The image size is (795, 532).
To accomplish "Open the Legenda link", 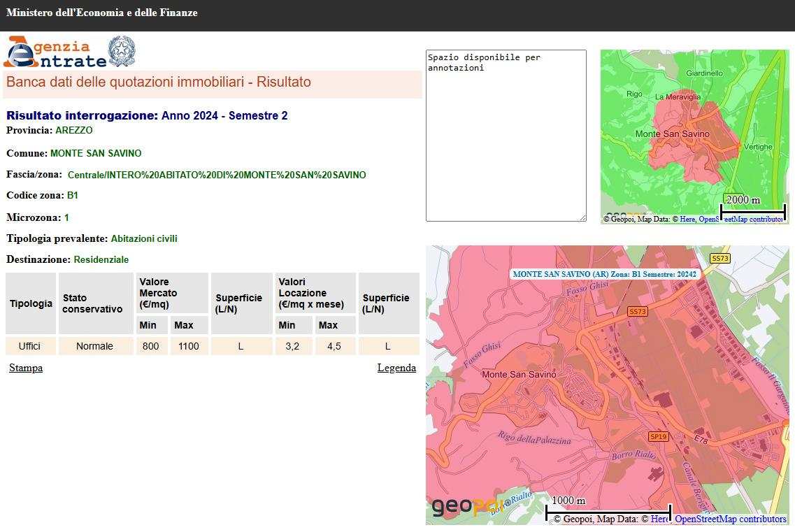I will [396, 368].
